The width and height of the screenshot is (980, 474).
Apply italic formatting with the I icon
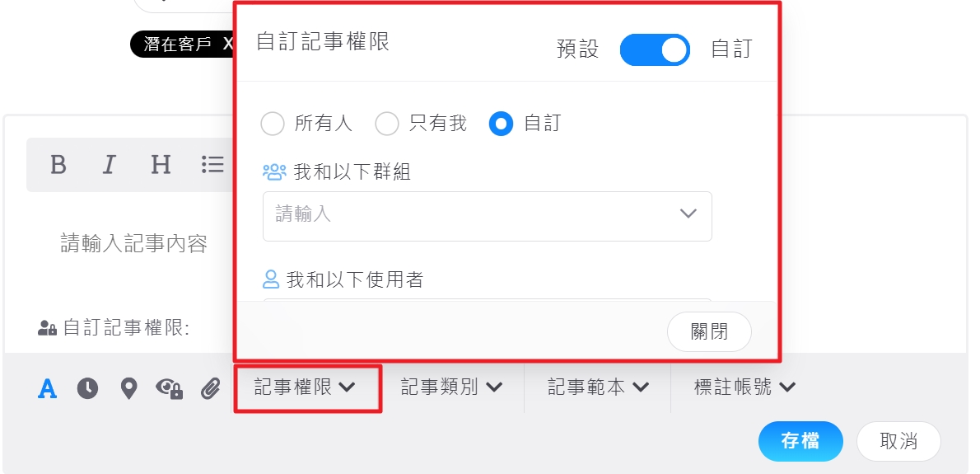pos(110,165)
